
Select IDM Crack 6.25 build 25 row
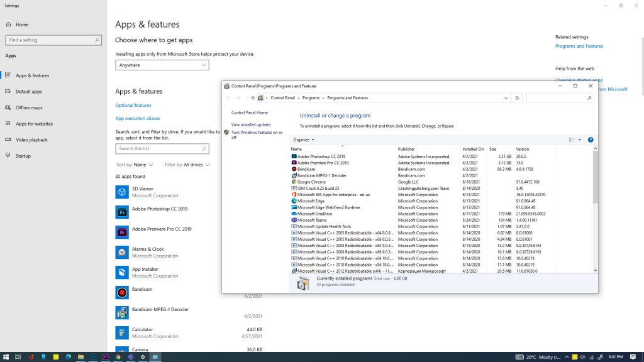(x=423, y=189)
